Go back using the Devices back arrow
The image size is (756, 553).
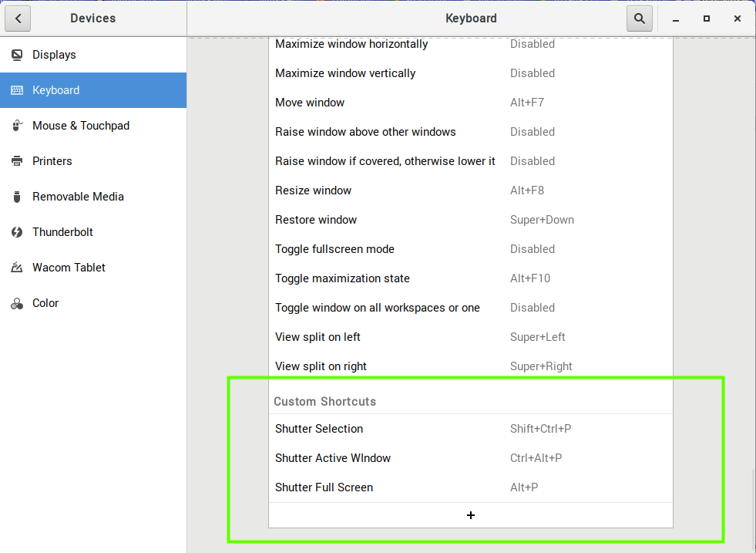(18, 19)
